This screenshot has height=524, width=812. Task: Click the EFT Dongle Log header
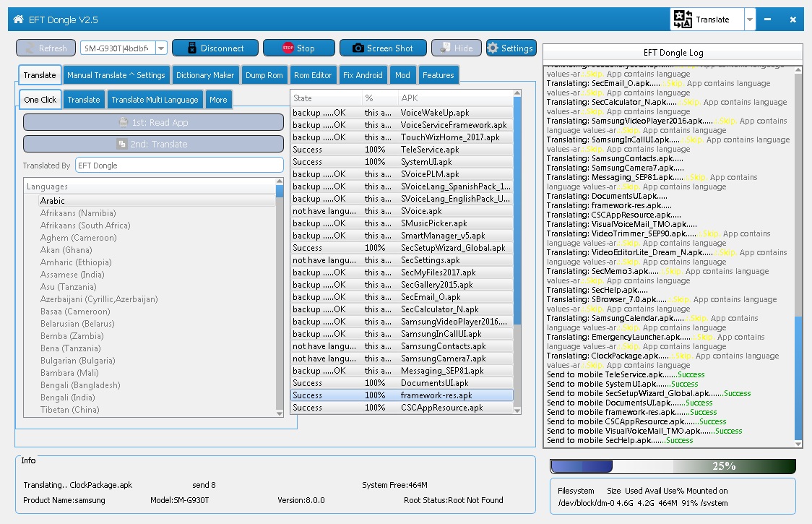673,53
